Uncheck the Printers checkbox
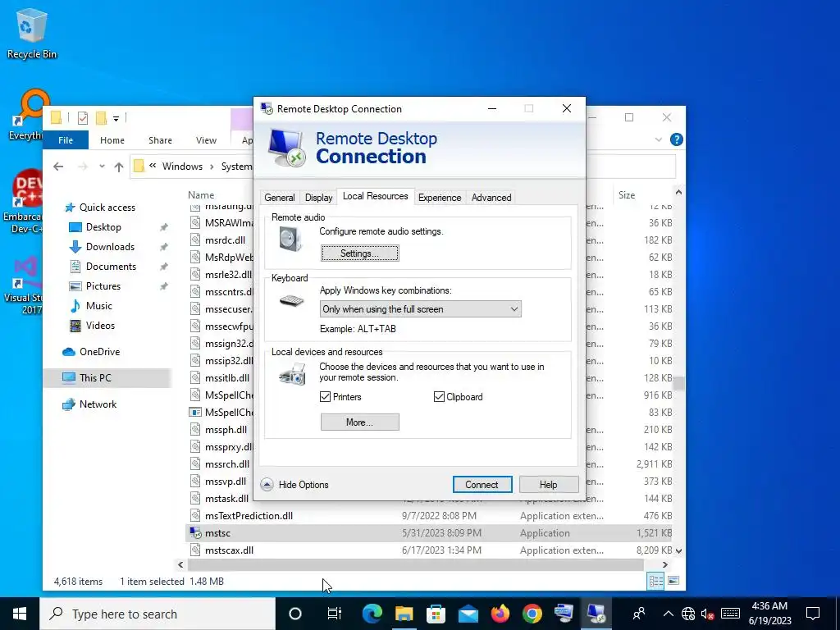 click(325, 397)
